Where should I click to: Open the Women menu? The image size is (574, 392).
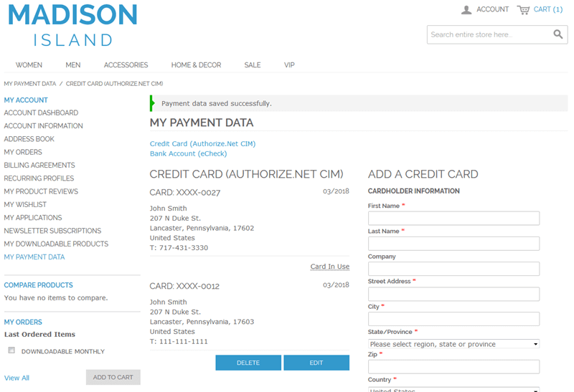pyautogui.click(x=29, y=65)
